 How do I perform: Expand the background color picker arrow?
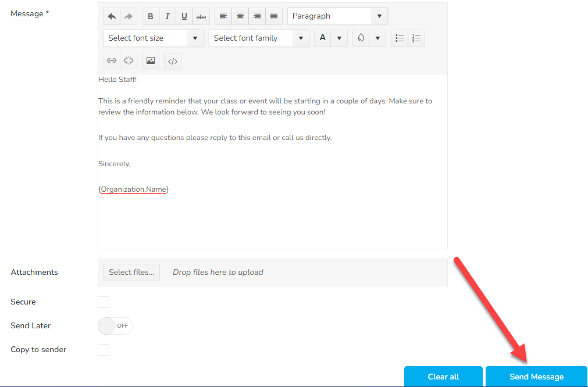[377, 38]
